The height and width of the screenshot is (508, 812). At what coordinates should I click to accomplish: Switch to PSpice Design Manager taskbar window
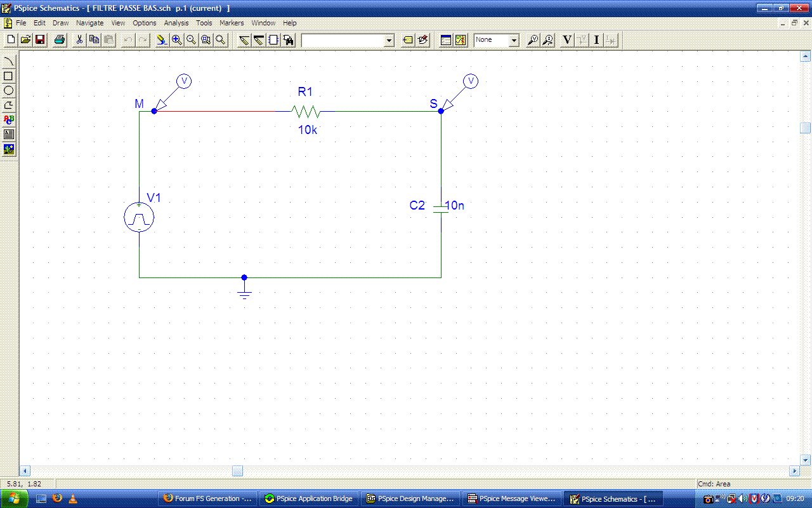(x=410, y=498)
